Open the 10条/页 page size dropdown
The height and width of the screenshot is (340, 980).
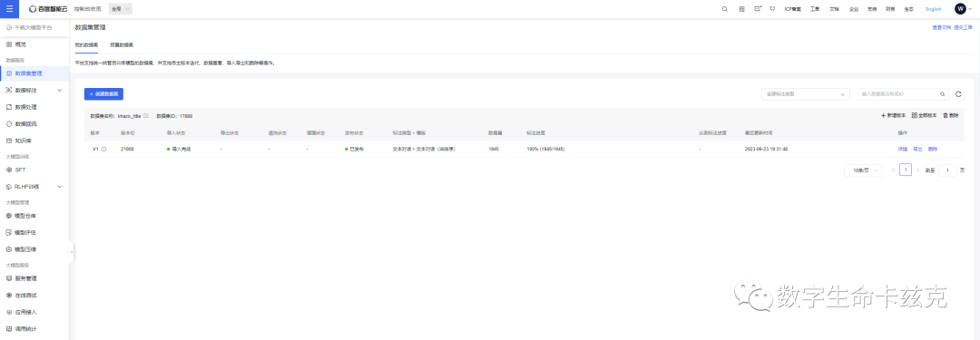863,170
